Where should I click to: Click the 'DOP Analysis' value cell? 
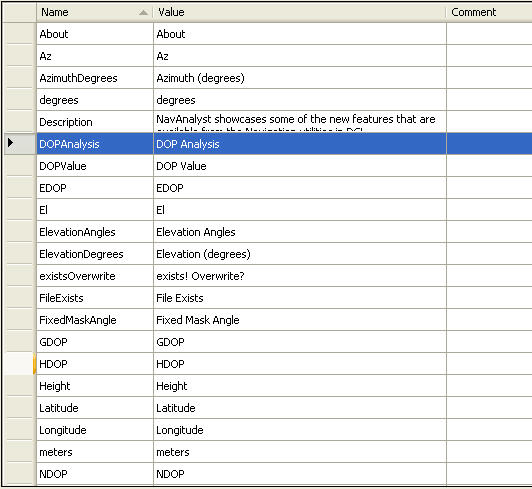pyautogui.click(x=300, y=144)
